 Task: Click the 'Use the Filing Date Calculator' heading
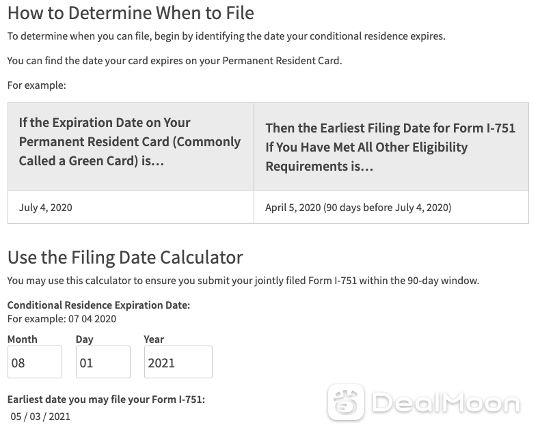[125, 257]
